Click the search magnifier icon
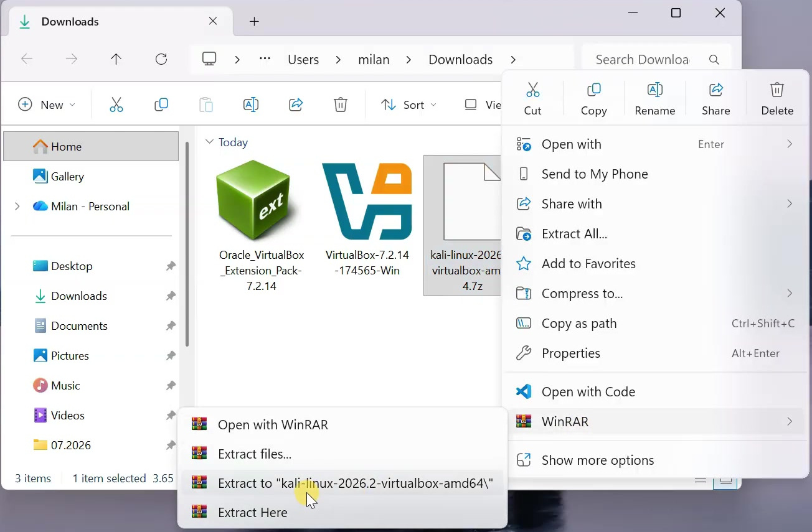This screenshot has width=812, height=532. click(x=714, y=60)
